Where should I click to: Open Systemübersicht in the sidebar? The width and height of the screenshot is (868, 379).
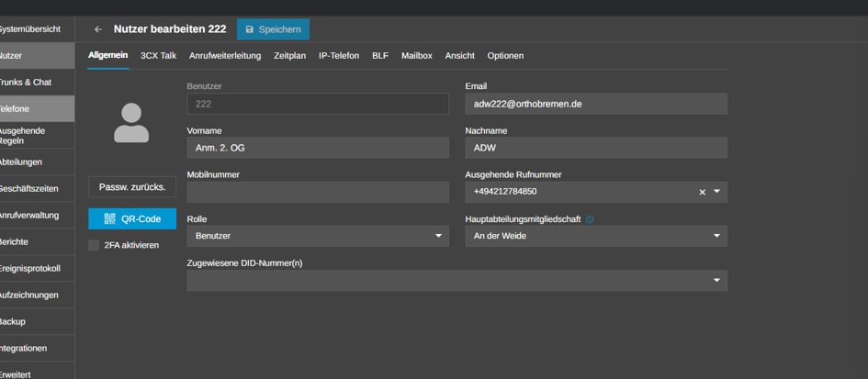pyautogui.click(x=37, y=28)
